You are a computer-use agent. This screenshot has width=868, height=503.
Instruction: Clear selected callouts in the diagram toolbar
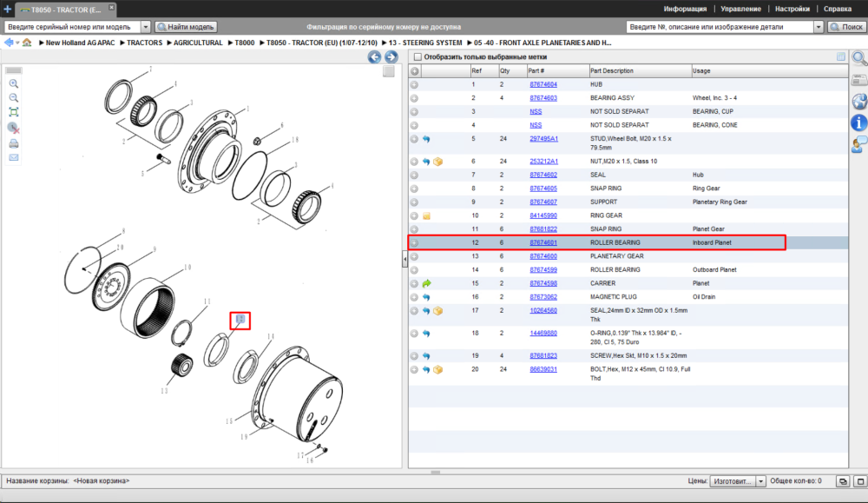14,128
